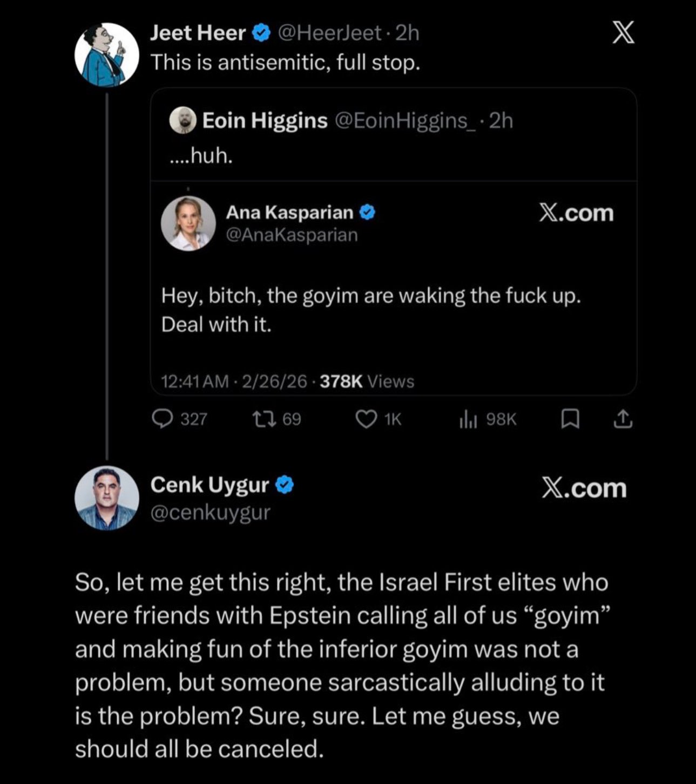Click the X.com label beside Ana Kasparian

(x=576, y=213)
